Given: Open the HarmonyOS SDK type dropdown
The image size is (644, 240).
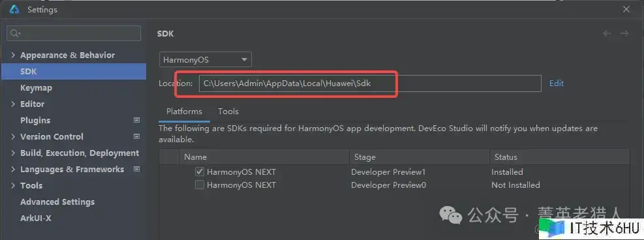Looking at the screenshot, I should (x=206, y=59).
